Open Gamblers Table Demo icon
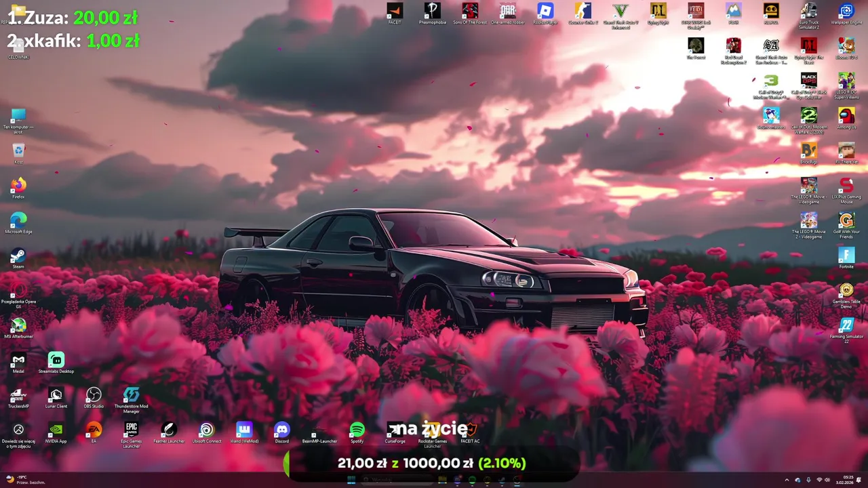This screenshot has width=868, height=488. tap(846, 296)
